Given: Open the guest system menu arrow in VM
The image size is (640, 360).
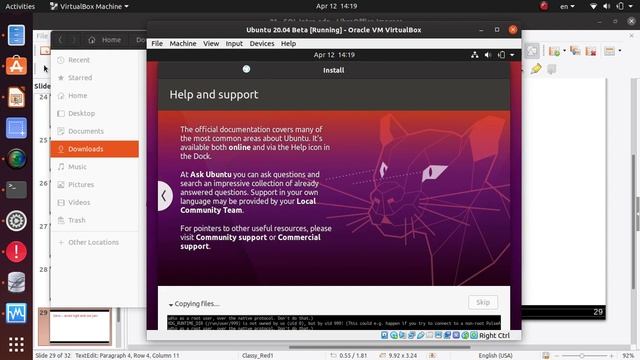Looking at the screenshot, I should tap(512, 55).
